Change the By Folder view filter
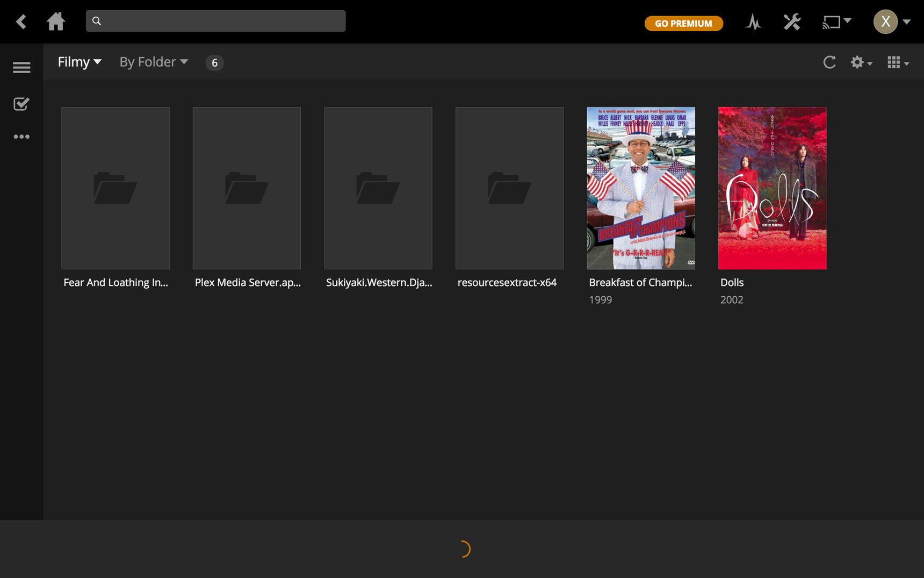 [154, 62]
